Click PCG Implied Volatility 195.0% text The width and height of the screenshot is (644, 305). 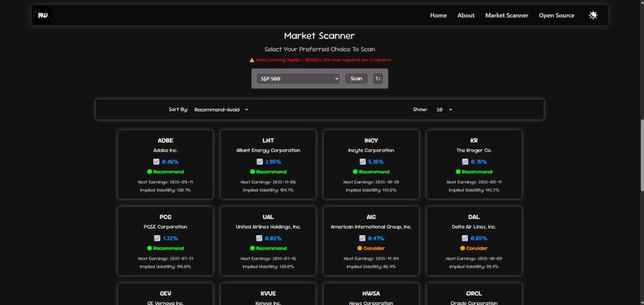165,266
